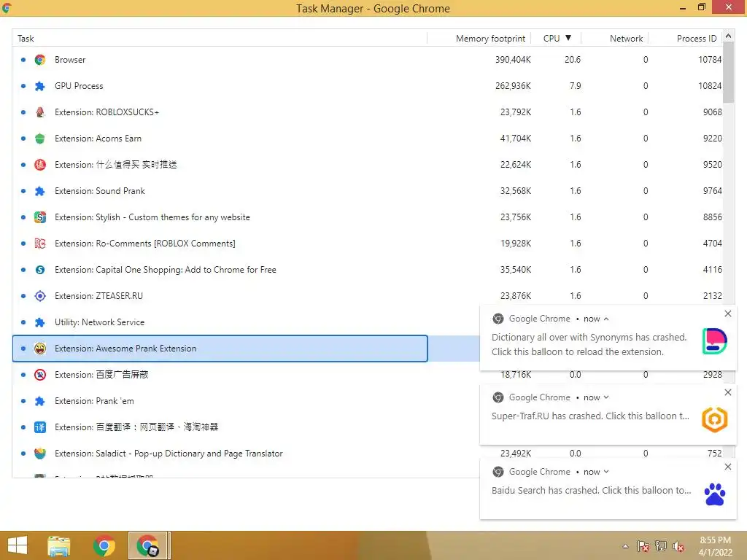Viewport: 747px width, 560px height.
Task: Select Extension: Prank 'em row
Action: (x=246, y=401)
